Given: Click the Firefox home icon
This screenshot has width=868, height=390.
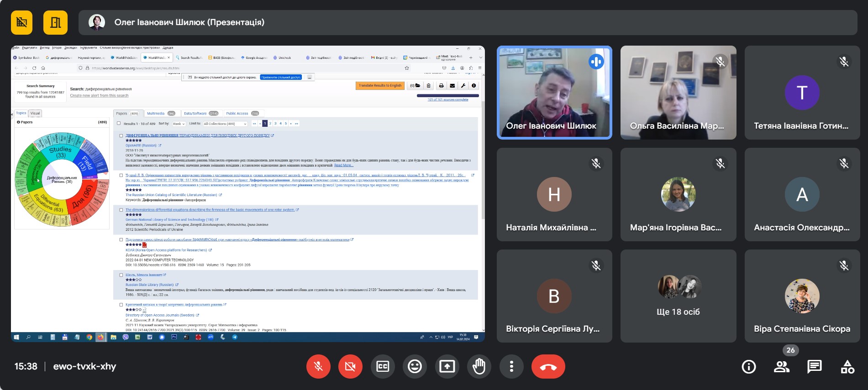Looking at the screenshot, I should click(43, 68).
